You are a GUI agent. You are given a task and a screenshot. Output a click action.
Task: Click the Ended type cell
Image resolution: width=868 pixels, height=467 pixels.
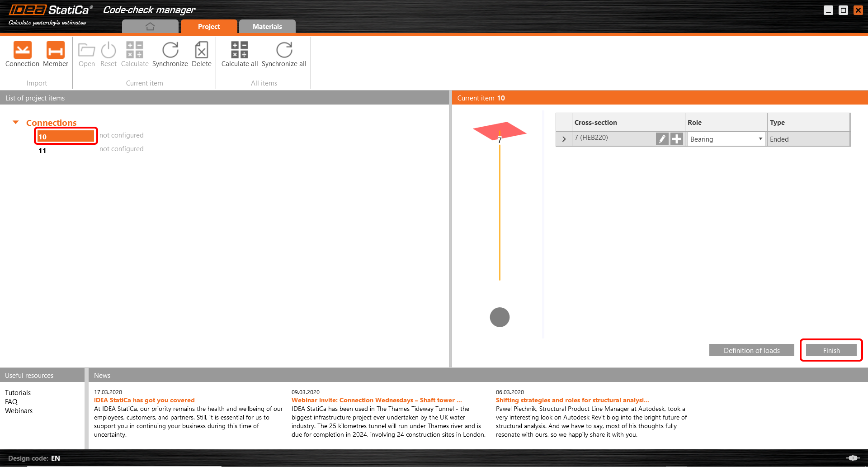point(808,139)
